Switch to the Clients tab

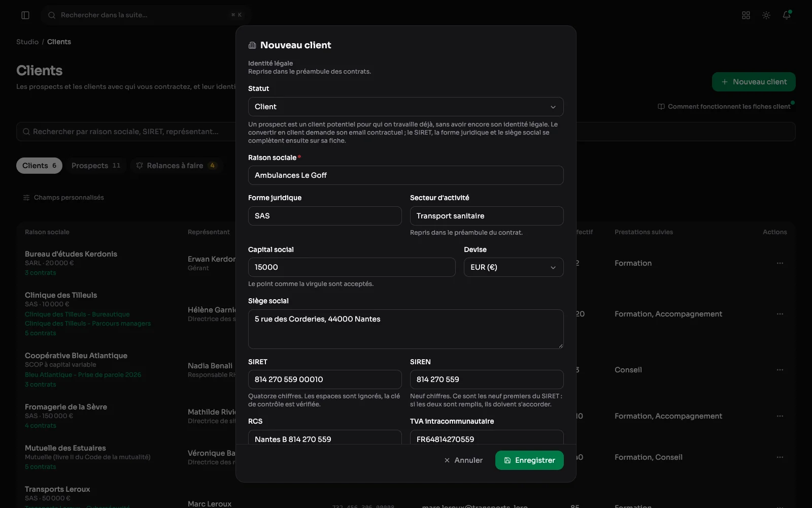click(x=40, y=166)
